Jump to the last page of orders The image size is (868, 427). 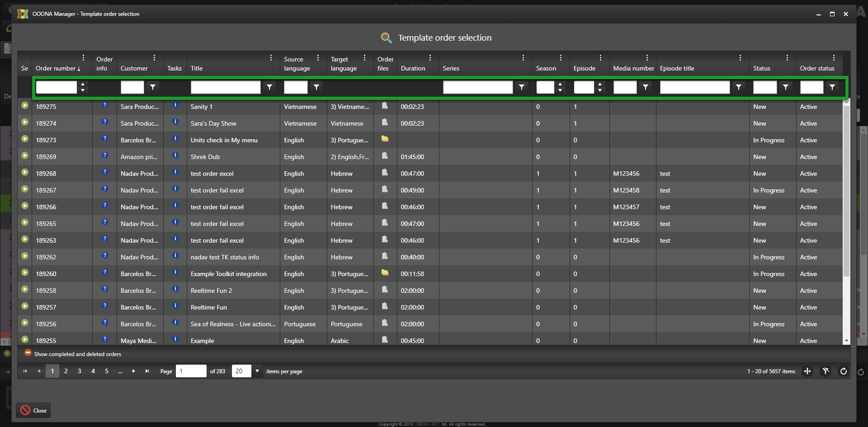point(147,371)
